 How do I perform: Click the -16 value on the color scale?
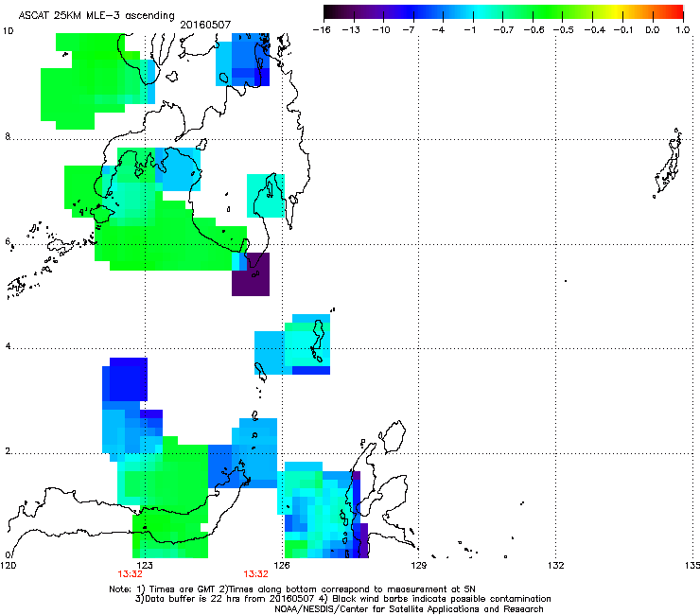322,30
